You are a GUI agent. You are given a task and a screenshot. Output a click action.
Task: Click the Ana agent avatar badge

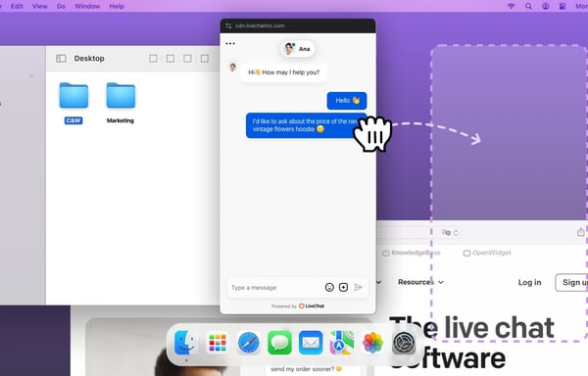[298, 49]
